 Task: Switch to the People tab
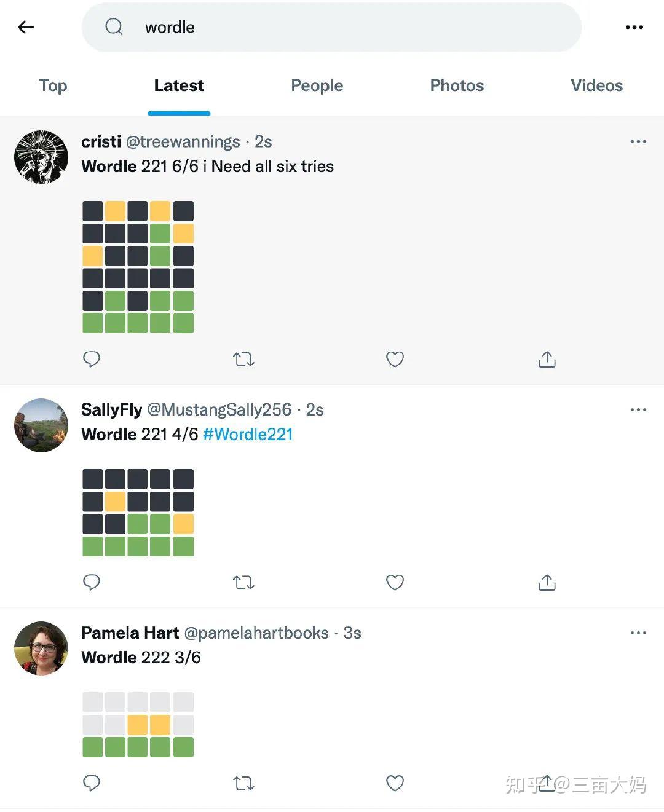point(317,85)
